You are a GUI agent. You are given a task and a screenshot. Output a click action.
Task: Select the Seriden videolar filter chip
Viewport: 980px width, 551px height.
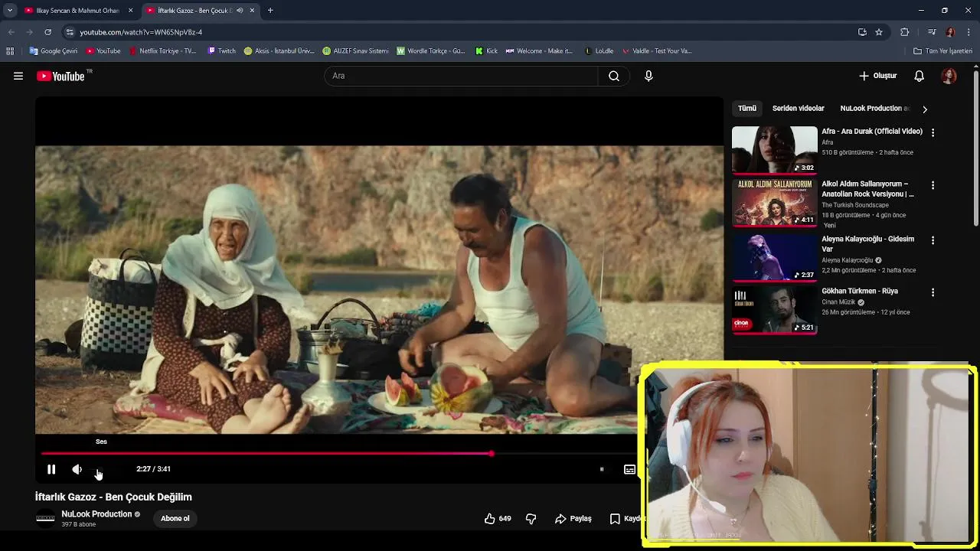[799, 109]
